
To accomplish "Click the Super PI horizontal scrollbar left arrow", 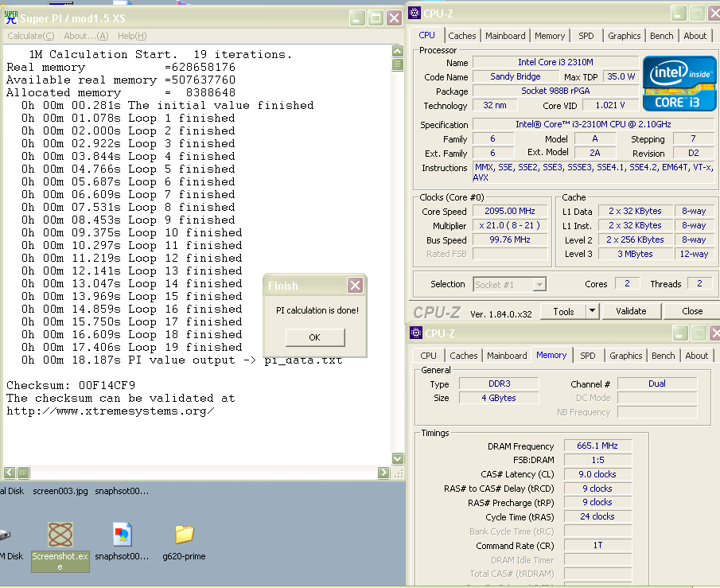I will (10, 473).
